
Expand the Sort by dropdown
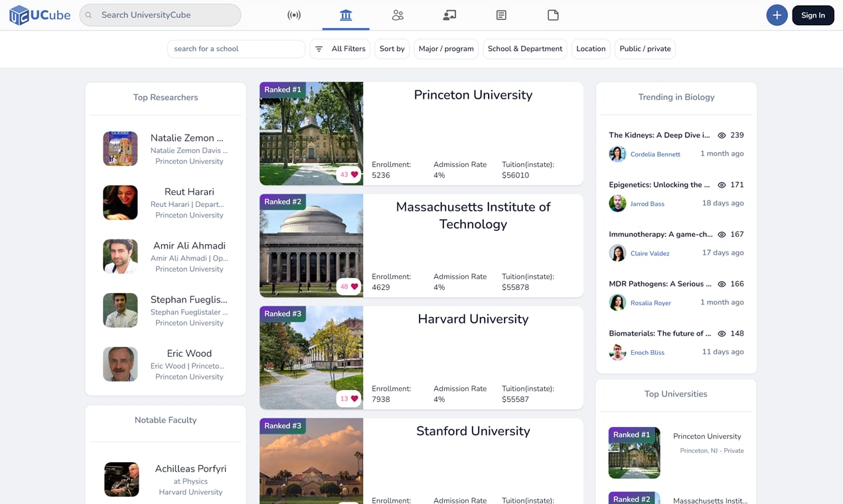(x=392, y=48)
